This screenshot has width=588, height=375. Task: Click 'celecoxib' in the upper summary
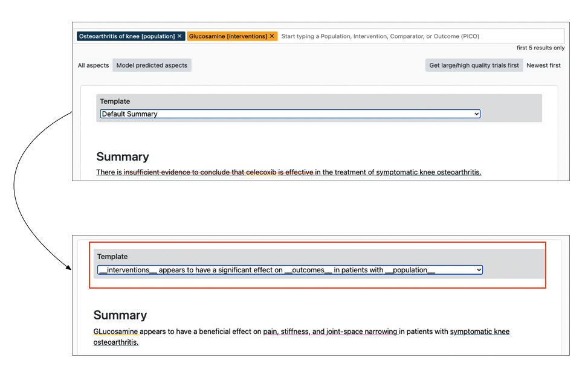261,172
